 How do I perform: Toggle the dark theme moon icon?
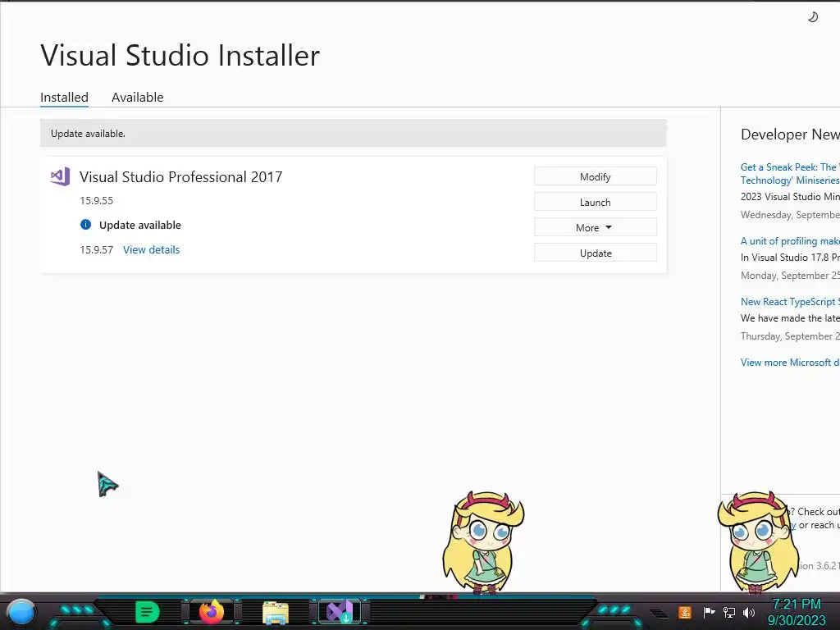[813, 17]
